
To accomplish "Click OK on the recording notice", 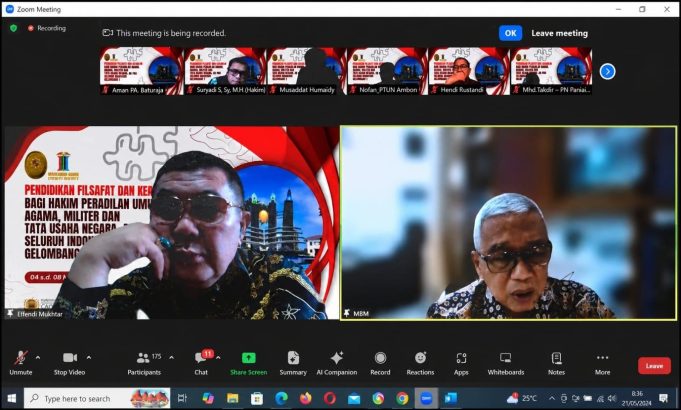I will click(x=510, y=33).
